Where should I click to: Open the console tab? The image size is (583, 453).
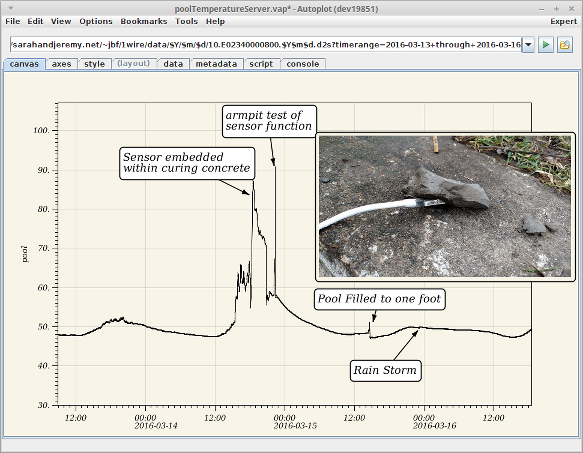click(x=303, y=64)
